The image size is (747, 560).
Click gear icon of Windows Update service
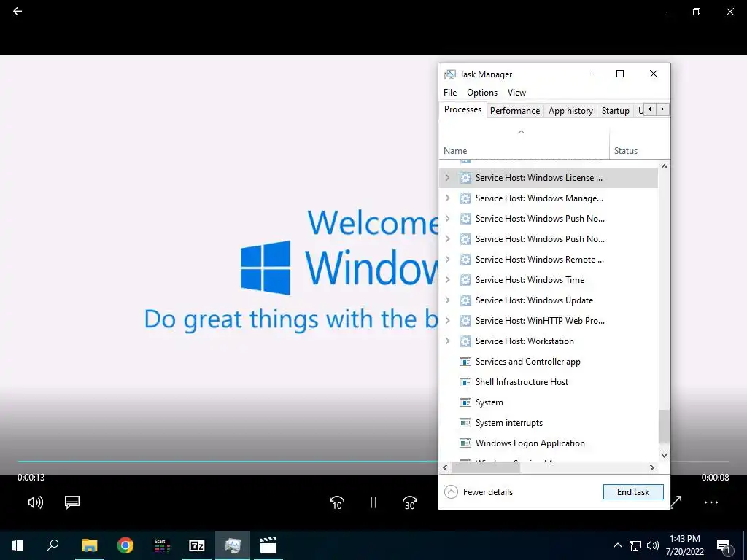465,300
